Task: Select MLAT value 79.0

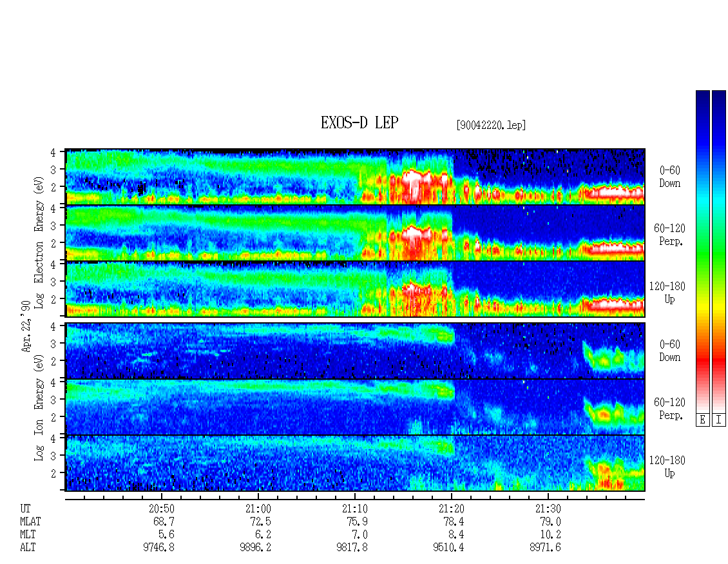Action: [x=550, y=521]
